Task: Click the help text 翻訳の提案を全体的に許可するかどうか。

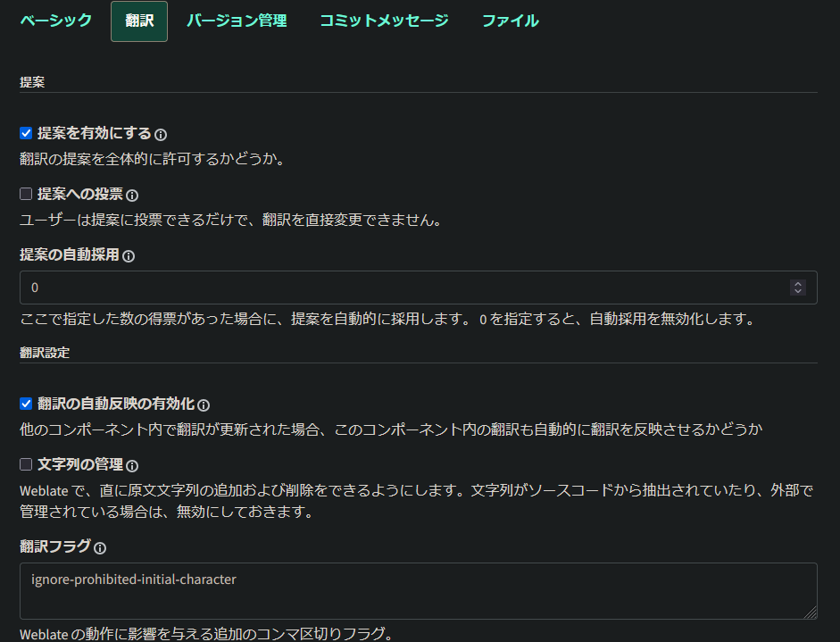Action: (x=153, y=159)
